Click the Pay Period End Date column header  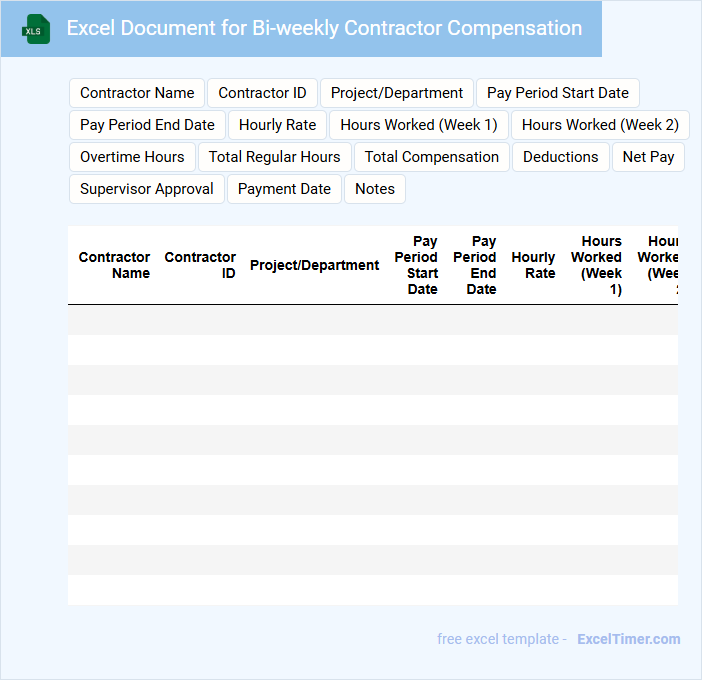[475, 265]
